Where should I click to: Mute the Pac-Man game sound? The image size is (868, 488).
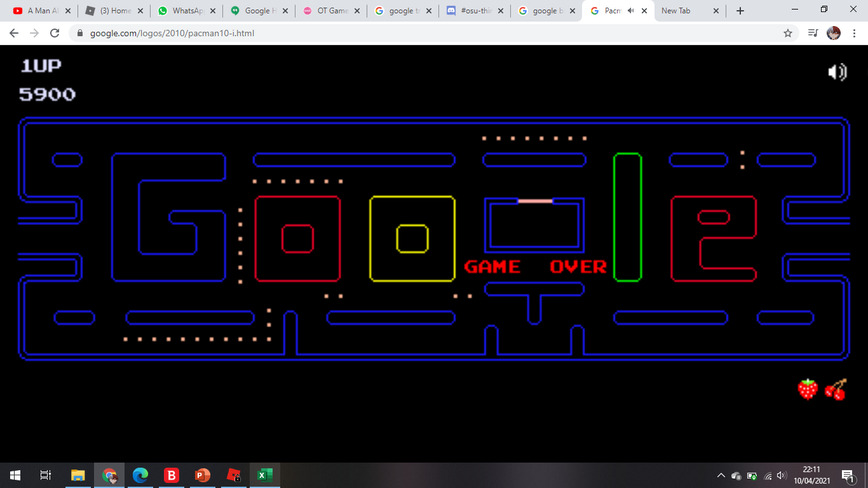[837, 72]
